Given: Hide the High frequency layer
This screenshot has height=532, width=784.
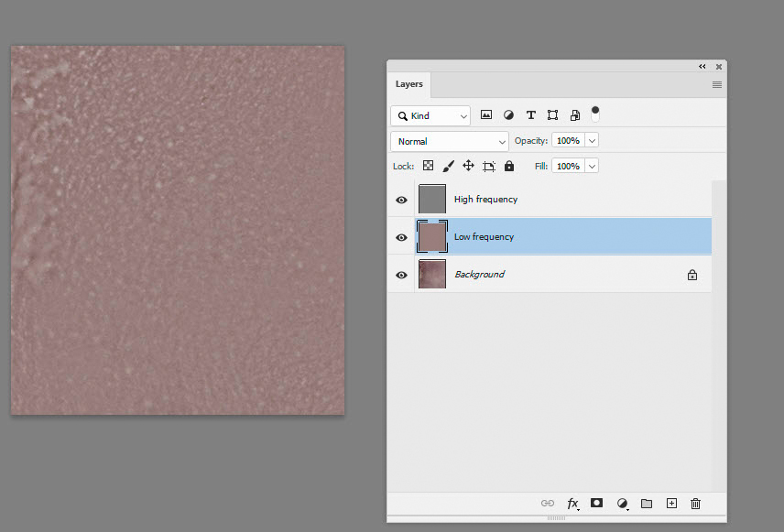Looking at the screenshot, I should pyautogui.click(x=400, y=199).
